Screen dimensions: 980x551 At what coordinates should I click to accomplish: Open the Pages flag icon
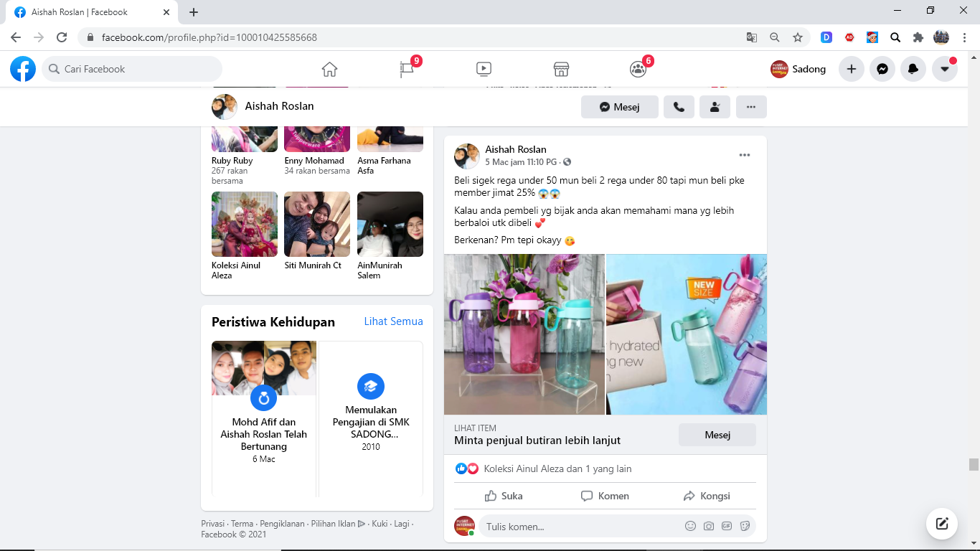click(x=407, y=69)
